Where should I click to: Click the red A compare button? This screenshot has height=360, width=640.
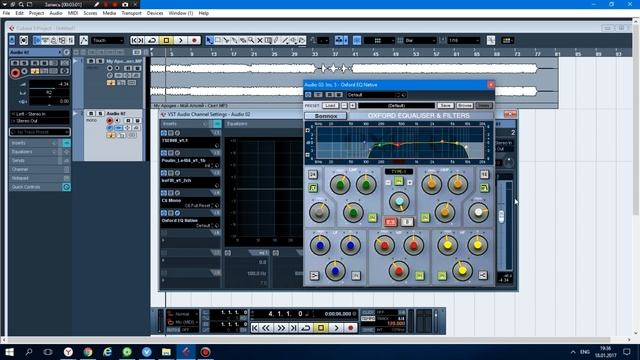(x=391, y=222)
